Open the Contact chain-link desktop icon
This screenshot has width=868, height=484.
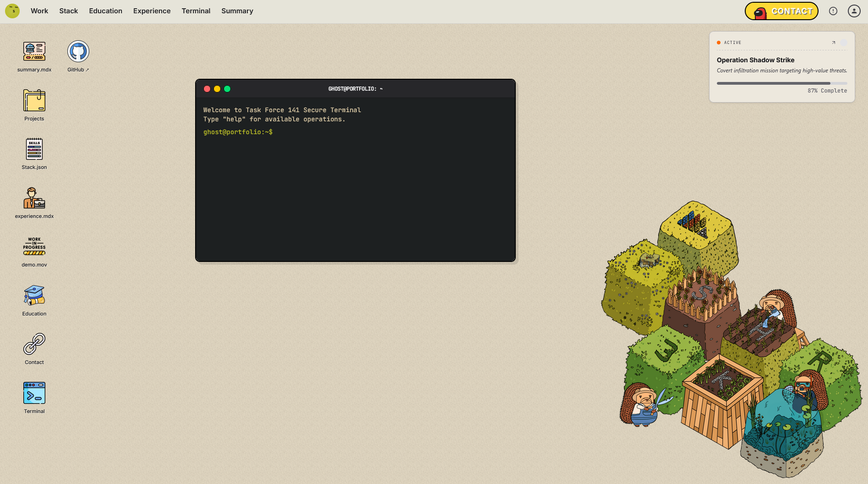point(34,344)
